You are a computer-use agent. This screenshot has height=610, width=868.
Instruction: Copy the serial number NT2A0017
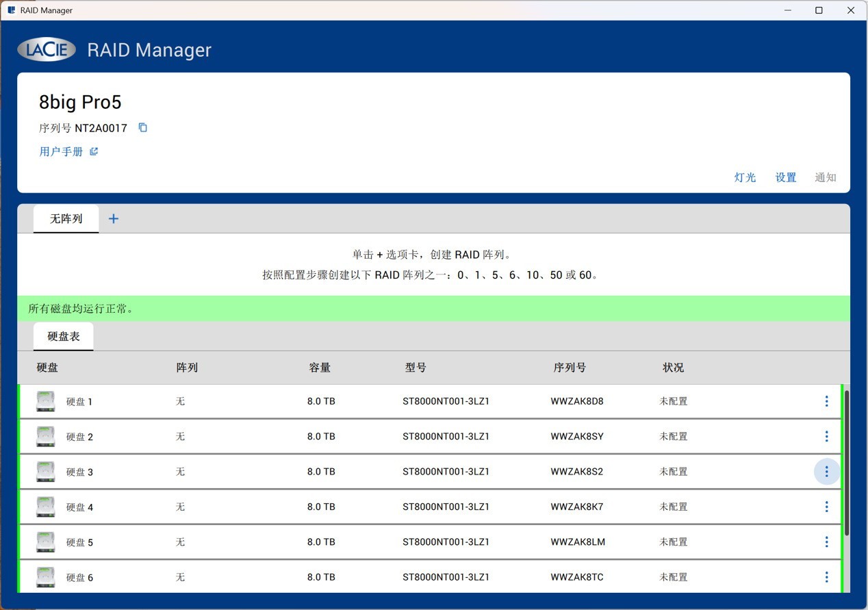click(x=143, y=127)
